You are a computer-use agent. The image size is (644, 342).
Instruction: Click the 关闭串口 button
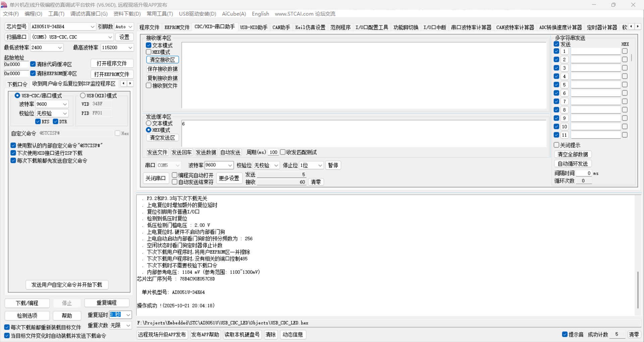(x=156, y=178)
